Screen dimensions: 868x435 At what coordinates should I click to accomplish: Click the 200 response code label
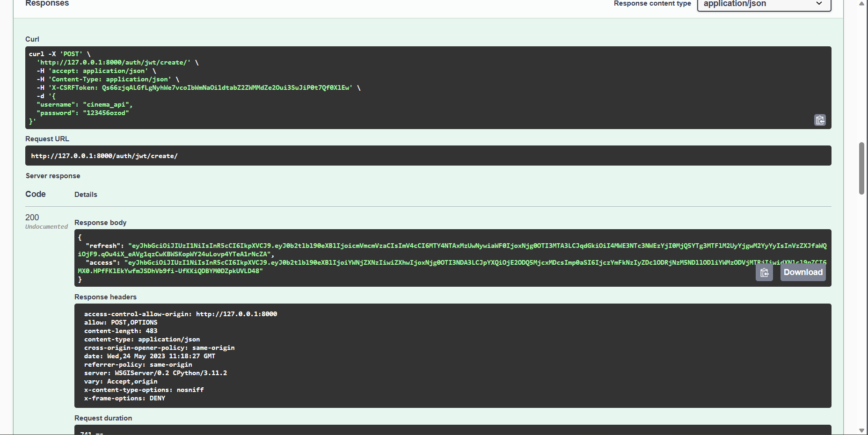pos(32,217)
